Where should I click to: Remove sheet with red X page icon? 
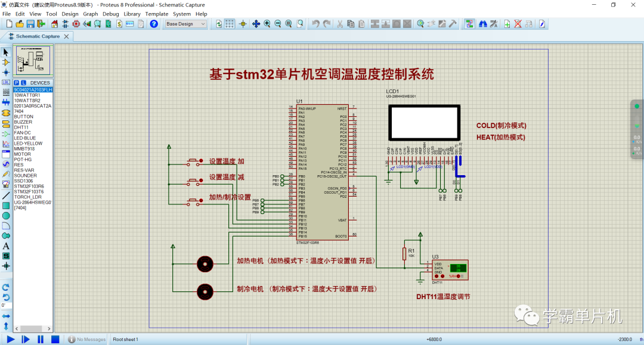(x=518, y=24)
